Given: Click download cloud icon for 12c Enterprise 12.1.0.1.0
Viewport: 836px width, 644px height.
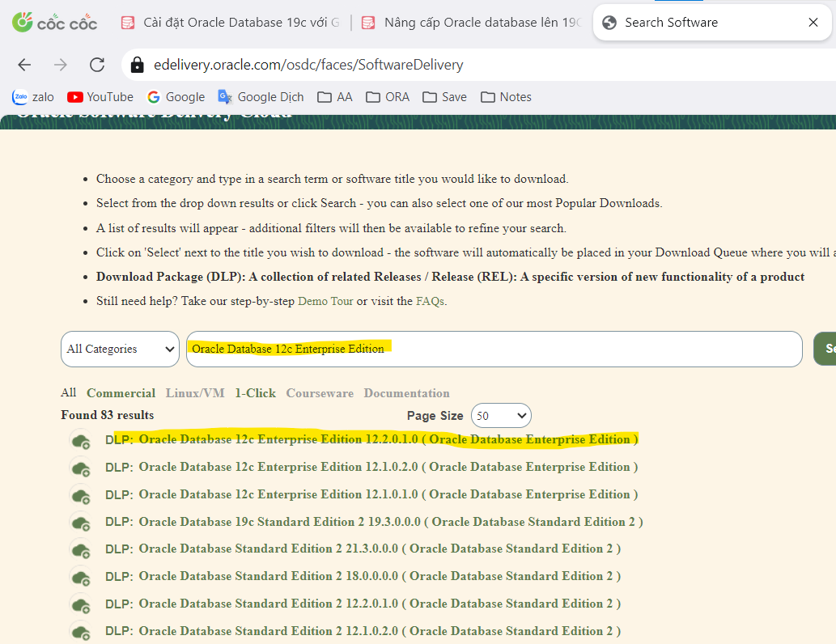Looking at the screenshot, I should [81, 496].
